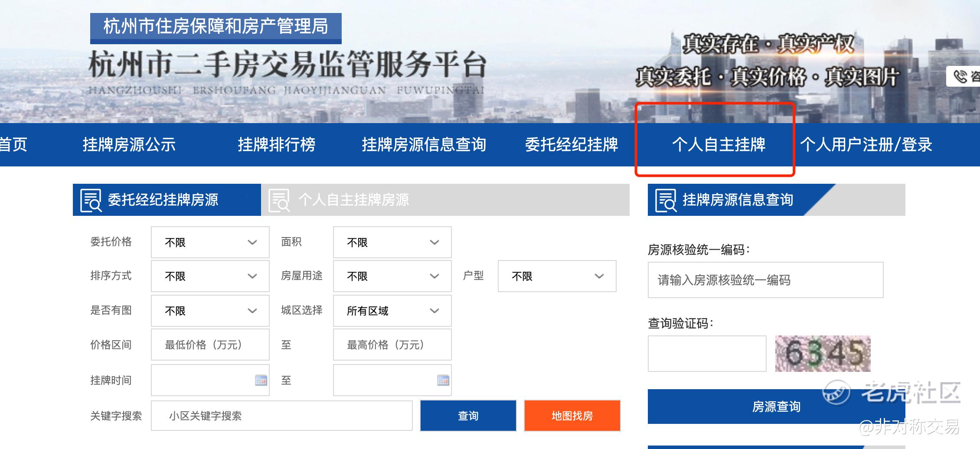Click the calendar icon in listing start date
The width and height of the screenshot is (980, 449).
tap(261, 381)
